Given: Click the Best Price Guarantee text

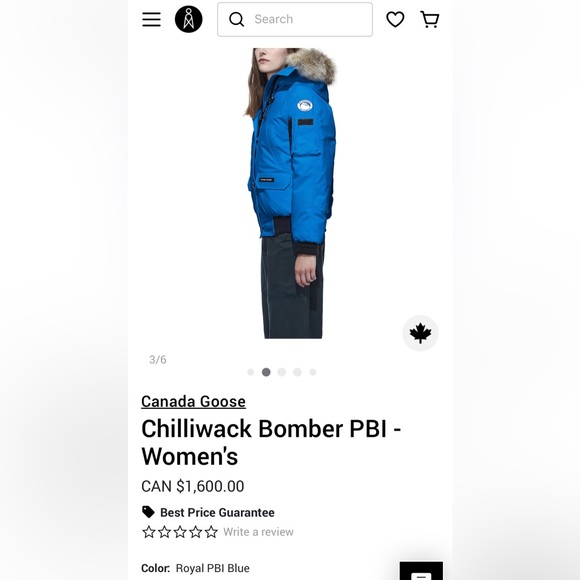Looking at the screenshot, I should [218, 513].
